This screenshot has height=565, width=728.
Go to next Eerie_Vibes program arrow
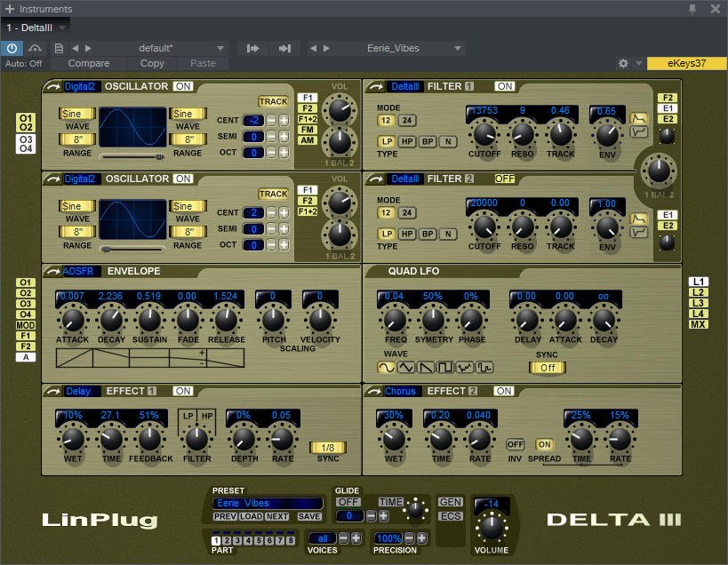(326, 48)
